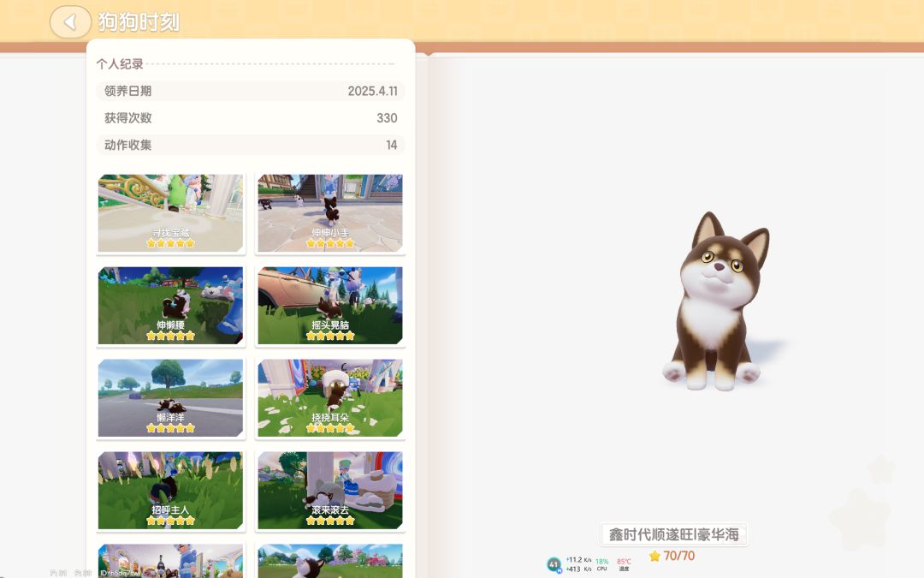Click the 个人纪录 section heading

pos(120,63)
